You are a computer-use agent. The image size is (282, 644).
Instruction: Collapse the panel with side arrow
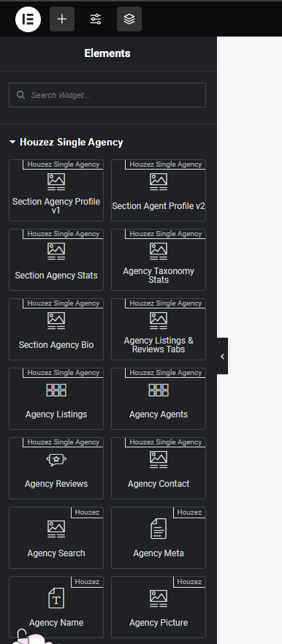pos(223,356)
